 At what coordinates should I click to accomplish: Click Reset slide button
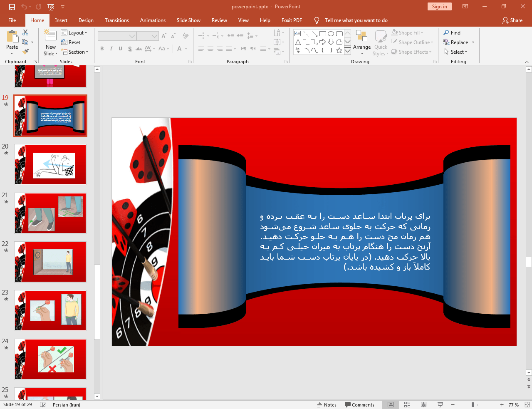[71, 42]
